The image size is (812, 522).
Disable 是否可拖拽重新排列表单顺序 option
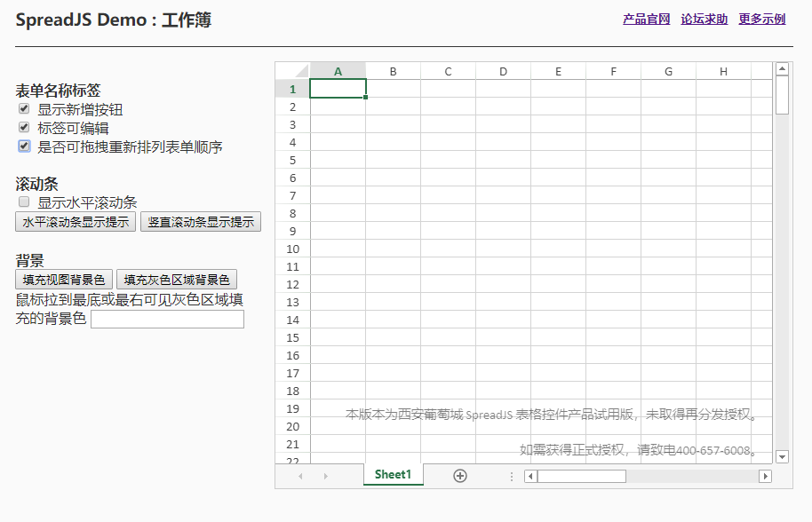[x=23, y=146]
